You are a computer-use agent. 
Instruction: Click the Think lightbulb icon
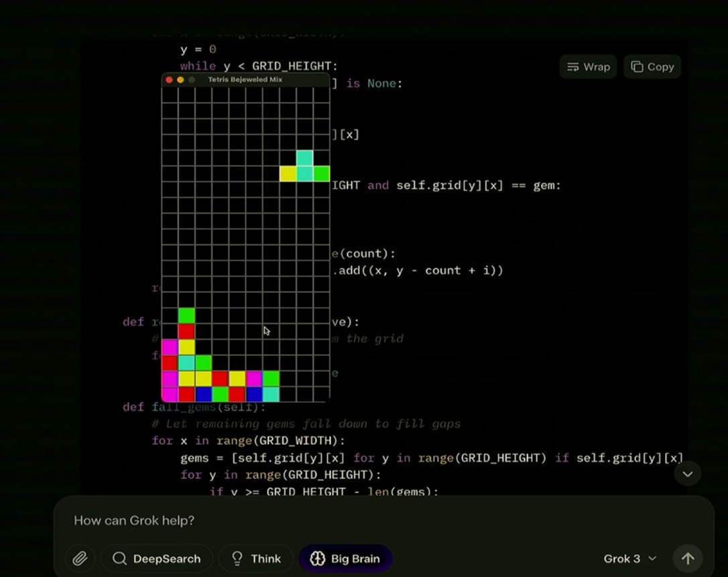237,558
